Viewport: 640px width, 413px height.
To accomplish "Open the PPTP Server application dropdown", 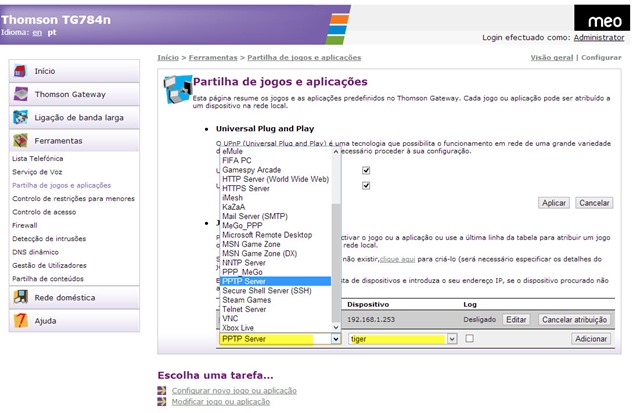I will tap(334, 339).
